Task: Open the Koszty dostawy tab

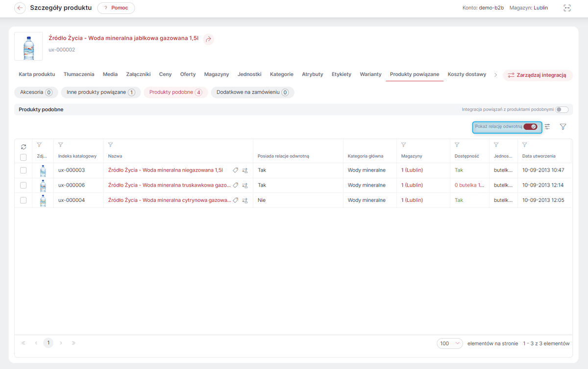Action: coord(467,74)
